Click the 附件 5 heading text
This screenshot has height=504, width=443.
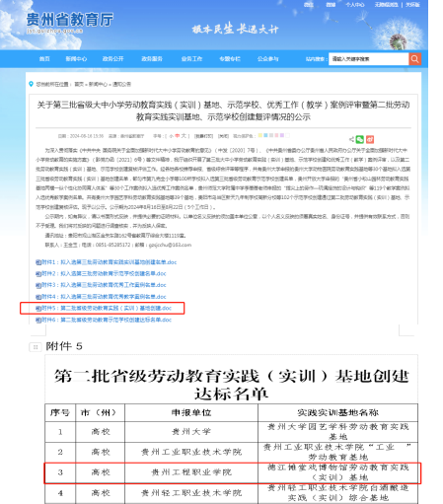point(64,346)
